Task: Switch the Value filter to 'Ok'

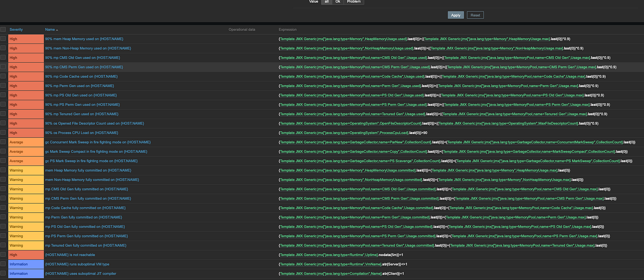Action: [338, 2]
